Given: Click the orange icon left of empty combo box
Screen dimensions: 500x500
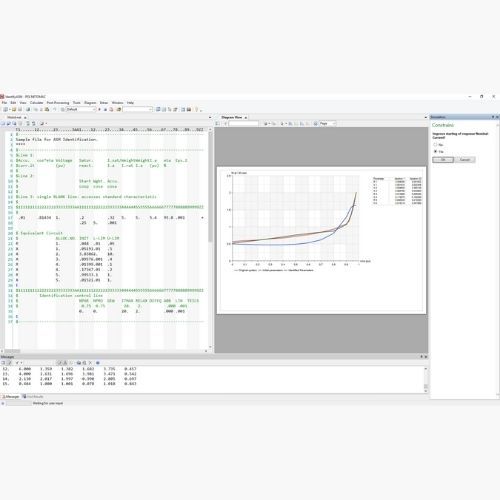Looking at the screenshot, I should [x=118, y=109].
